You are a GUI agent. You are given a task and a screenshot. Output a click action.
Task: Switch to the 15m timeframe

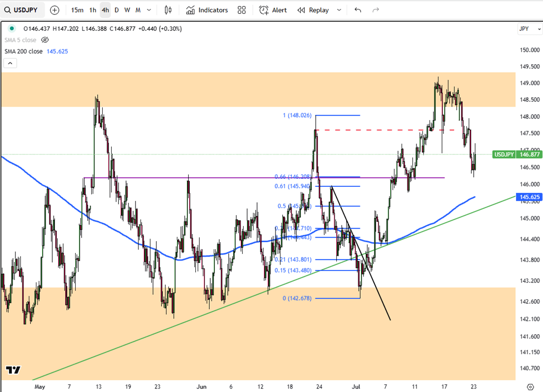coord(77,10)
